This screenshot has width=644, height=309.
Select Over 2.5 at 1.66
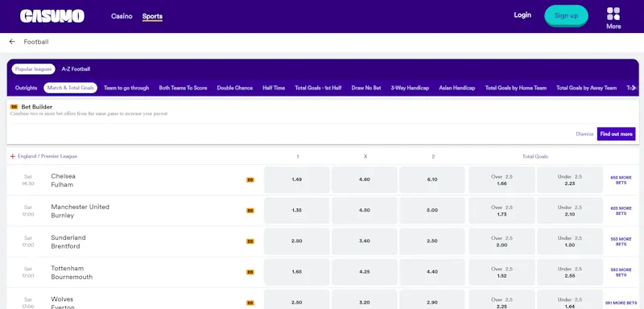pos(502,179)
